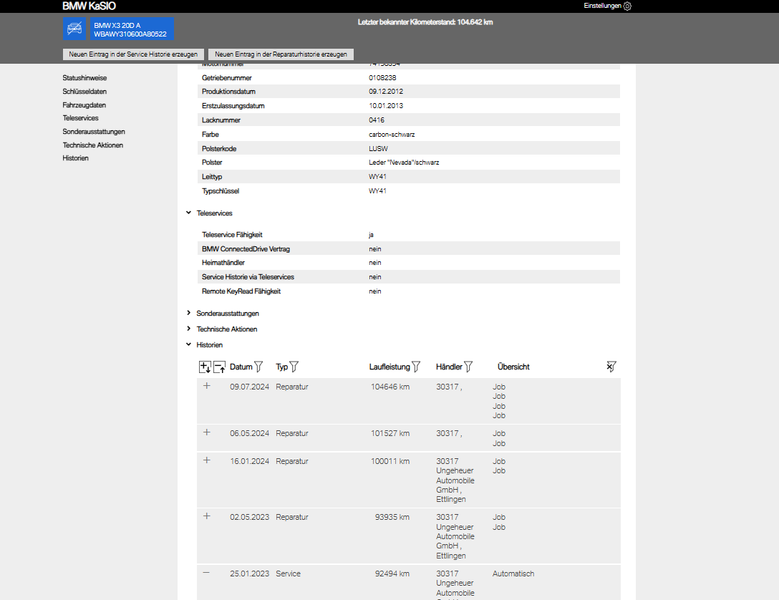
Task: Click the Einstellungen link
Action: click(602, 6)
